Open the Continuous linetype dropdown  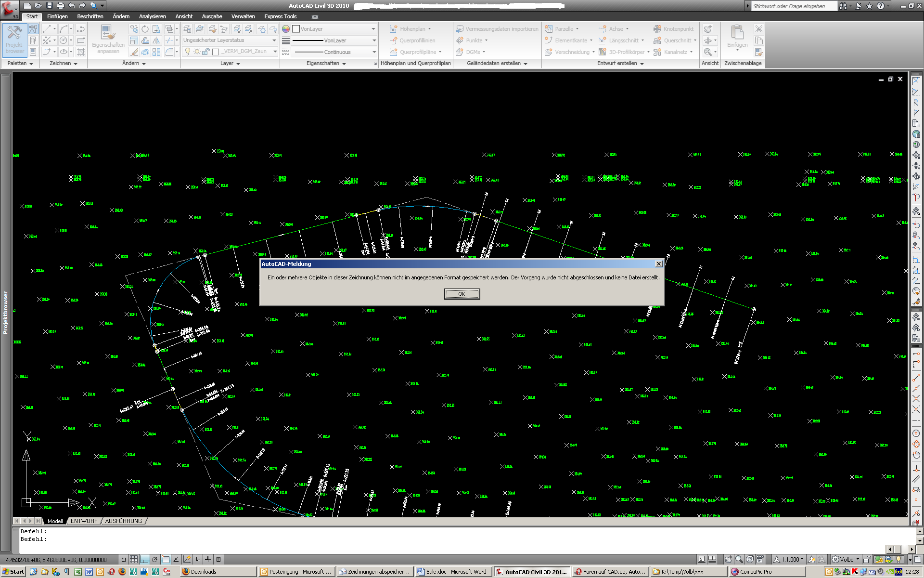click(373, 52)
